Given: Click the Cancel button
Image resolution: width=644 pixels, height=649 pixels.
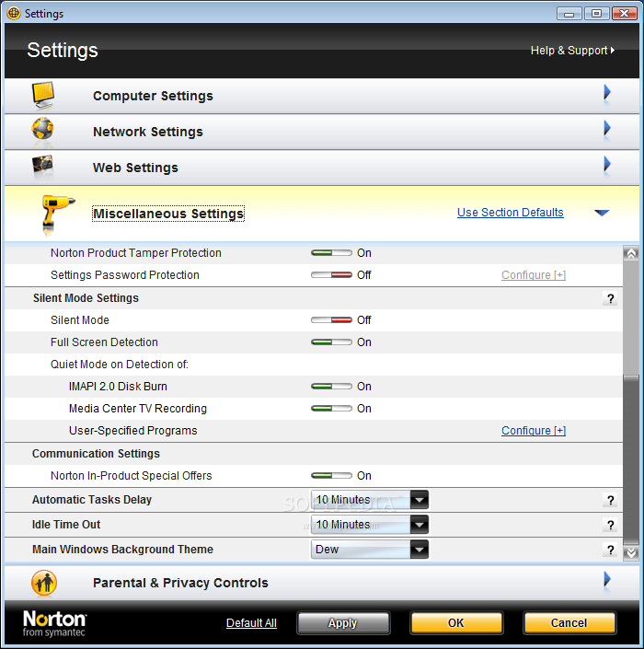Looking at the screenshot, I should pos(569,623).
